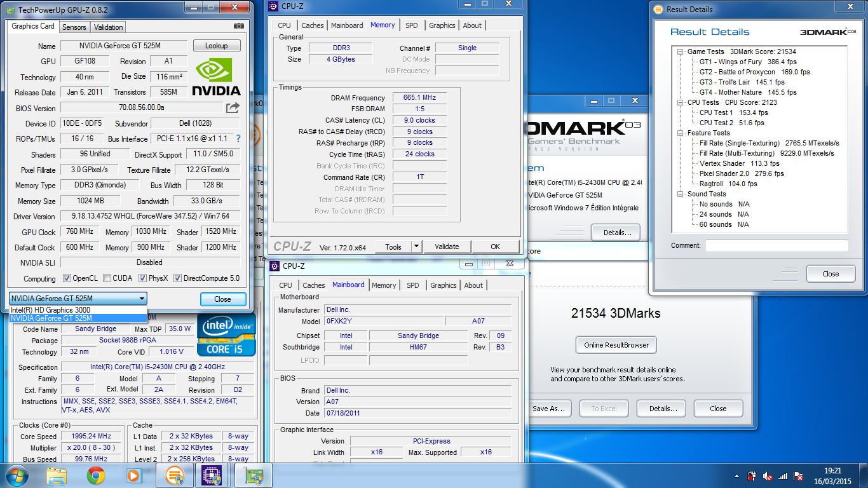The width and height of the screenshot is (868, 488).
Task: Open the Windows Start menu
Action: point(16,475)
